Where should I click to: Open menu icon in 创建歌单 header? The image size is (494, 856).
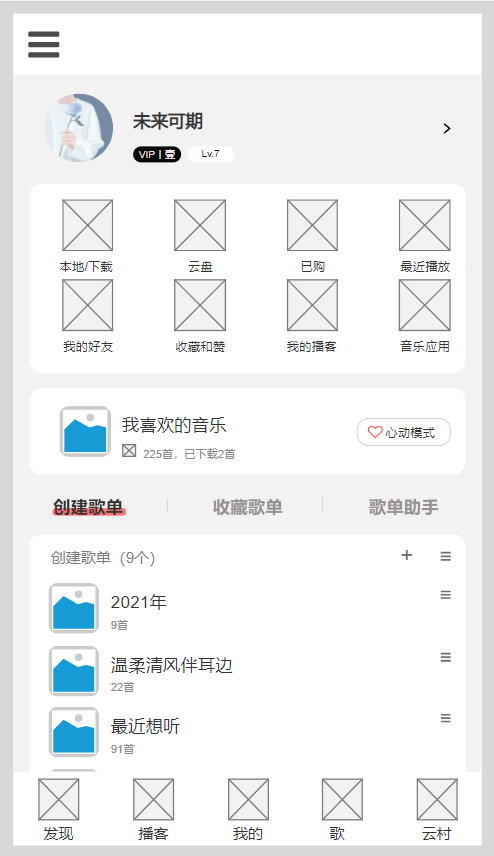point(446,556)
